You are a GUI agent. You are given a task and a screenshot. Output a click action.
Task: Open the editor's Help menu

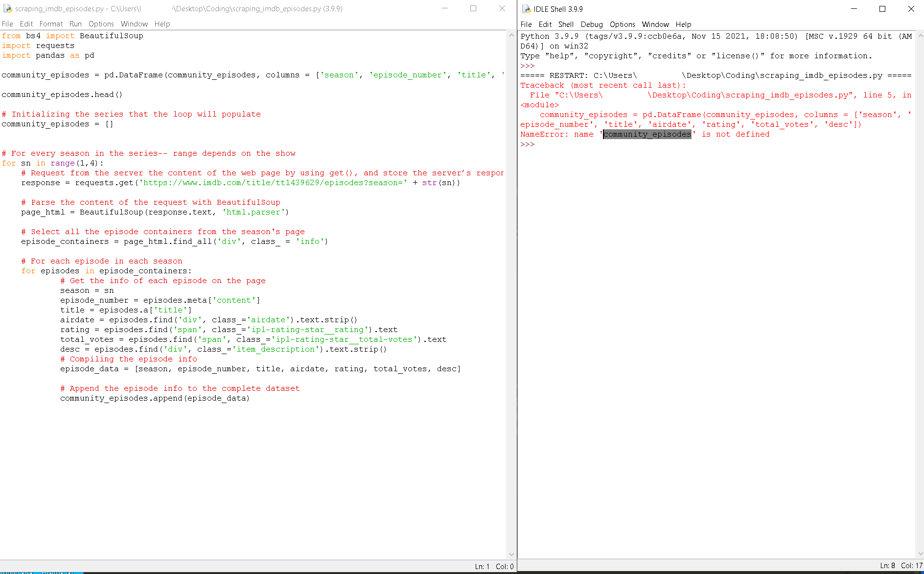(x=162, y=24)
